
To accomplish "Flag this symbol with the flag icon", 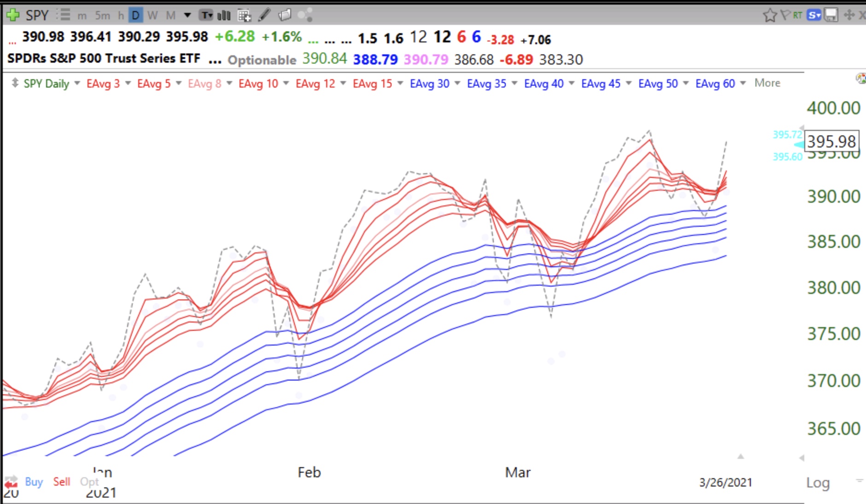I will (785, 15).
